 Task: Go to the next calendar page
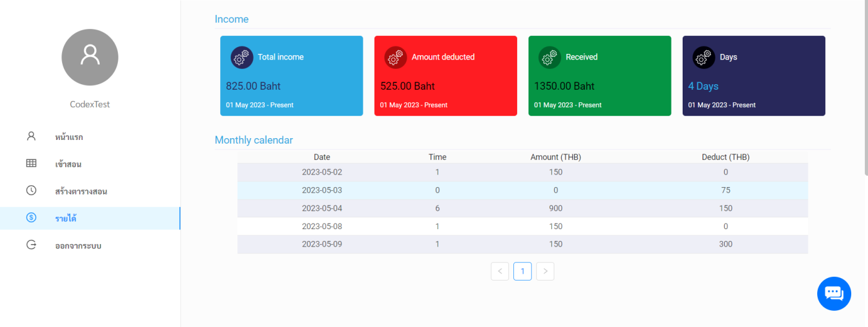(x=545, y=271)
